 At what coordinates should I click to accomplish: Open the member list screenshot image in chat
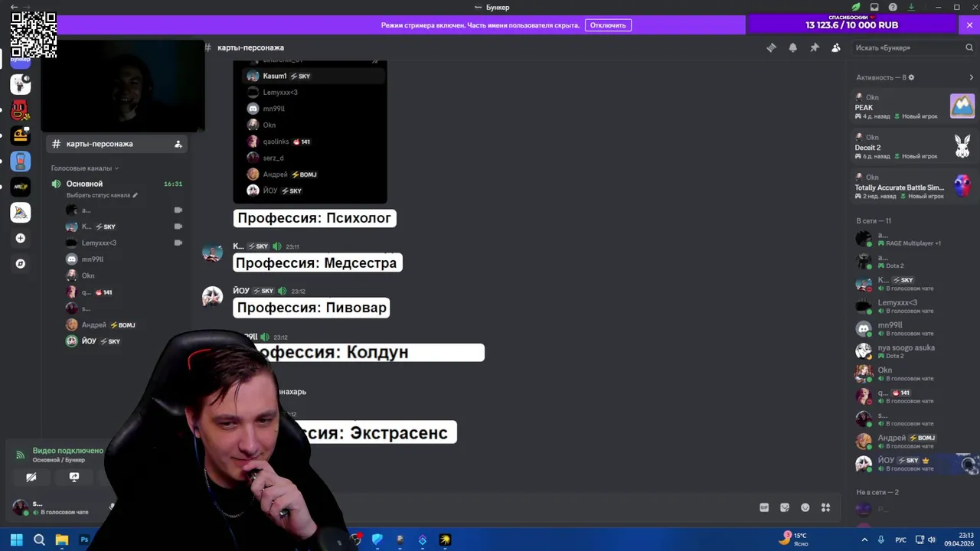point(310,132)
